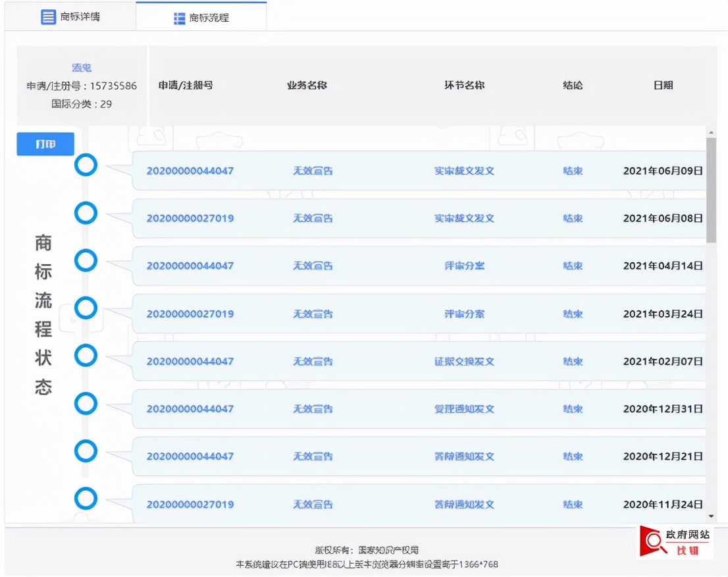
Task: Click the scrollbar down arrow
Action: (711, 516)
